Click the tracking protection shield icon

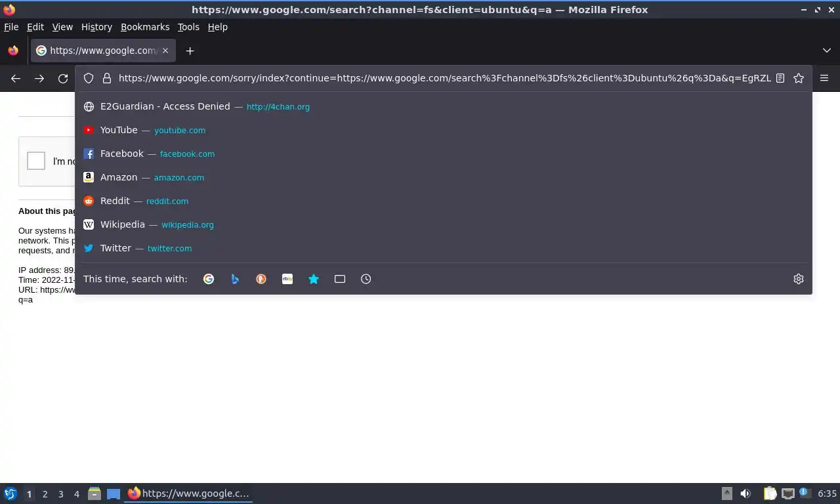[x=89, y=78]
